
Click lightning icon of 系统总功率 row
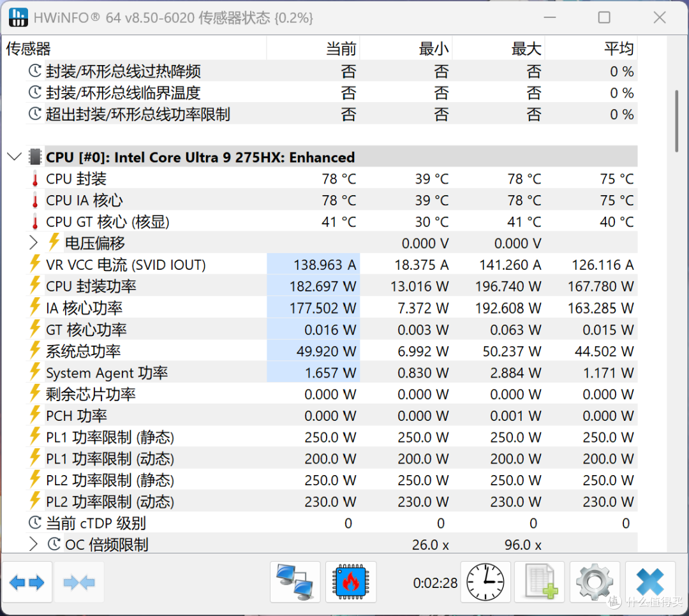coord(35,350)
